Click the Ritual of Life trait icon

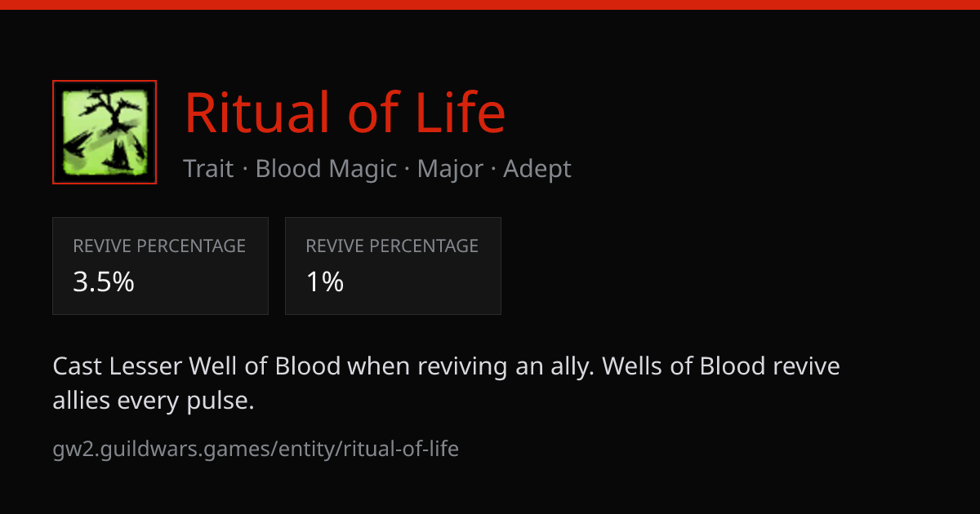click(x=105, y=132)
